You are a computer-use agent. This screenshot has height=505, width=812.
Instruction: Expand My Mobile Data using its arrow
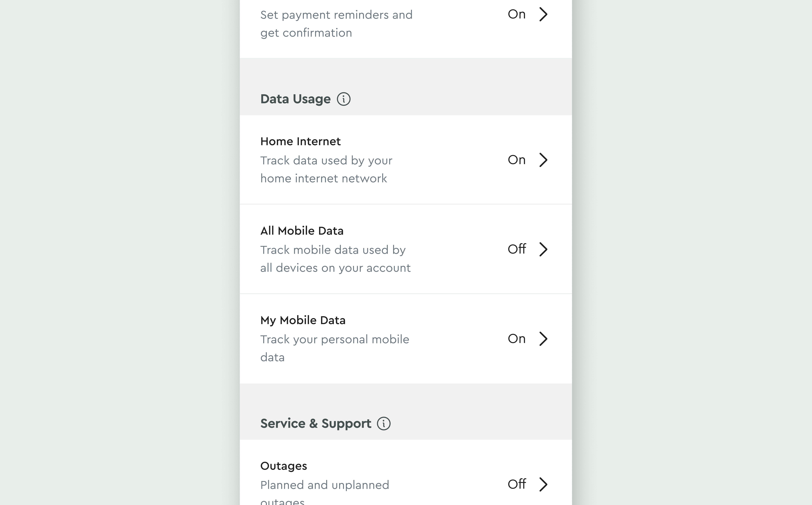point(543,339)
